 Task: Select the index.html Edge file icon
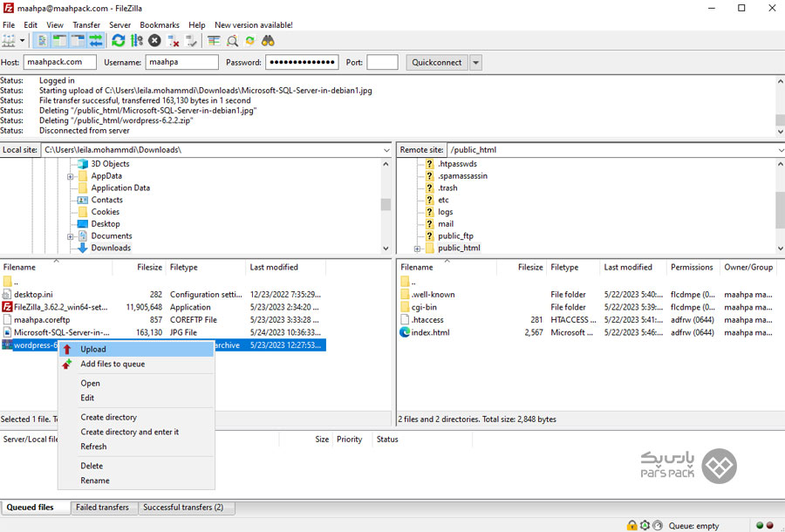click(x=405, y=331)
